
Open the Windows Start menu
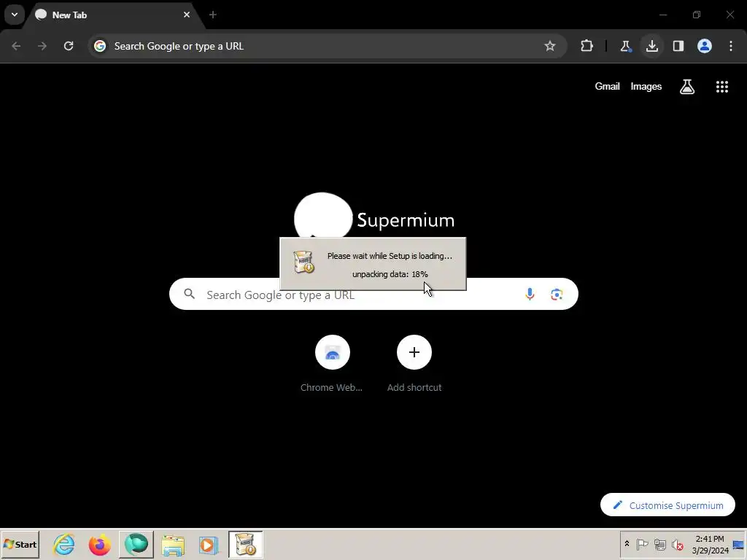click(20, 544)
